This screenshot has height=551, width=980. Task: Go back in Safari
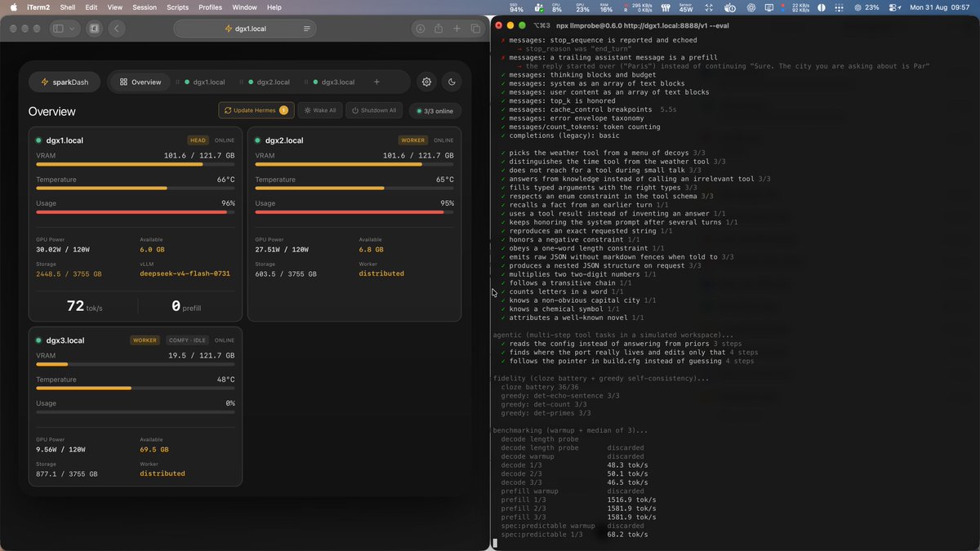coord(116,29)
